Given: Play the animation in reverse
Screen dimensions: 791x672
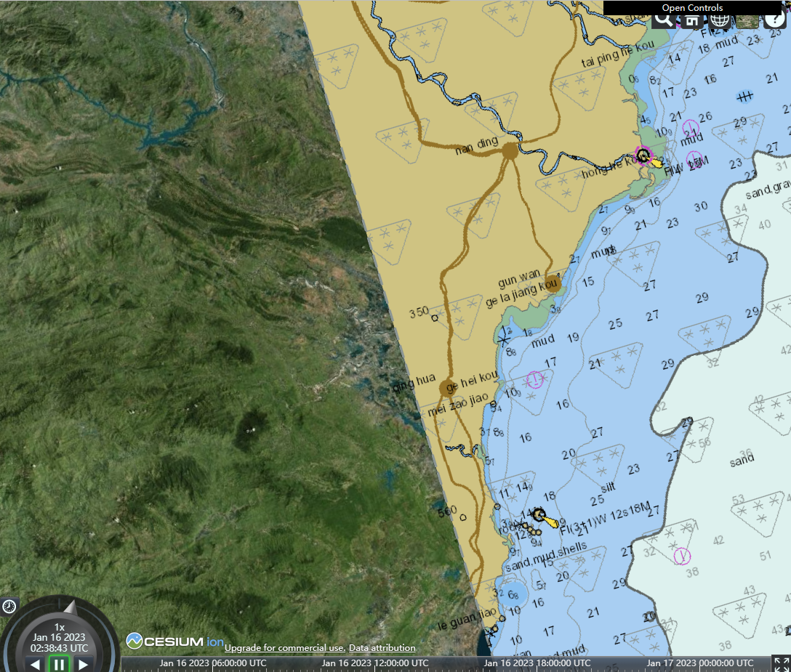Looking at the screenshot, I should pos(34,663).
